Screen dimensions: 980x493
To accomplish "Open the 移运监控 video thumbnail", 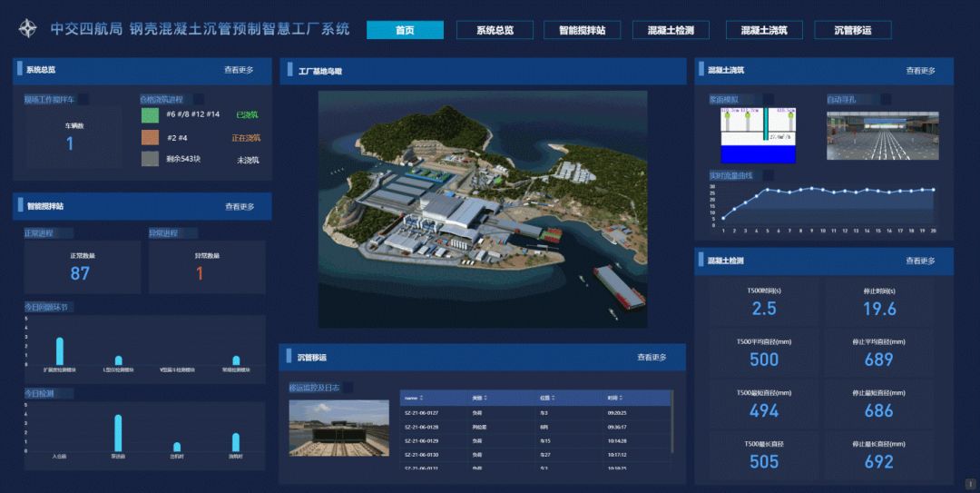I will (338, 428).
